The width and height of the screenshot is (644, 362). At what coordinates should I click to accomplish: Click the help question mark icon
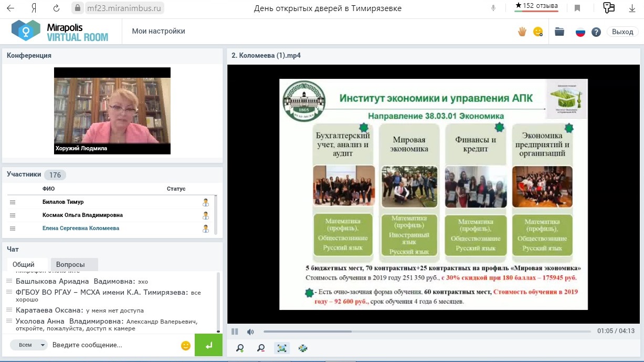[x=596, y=32]
